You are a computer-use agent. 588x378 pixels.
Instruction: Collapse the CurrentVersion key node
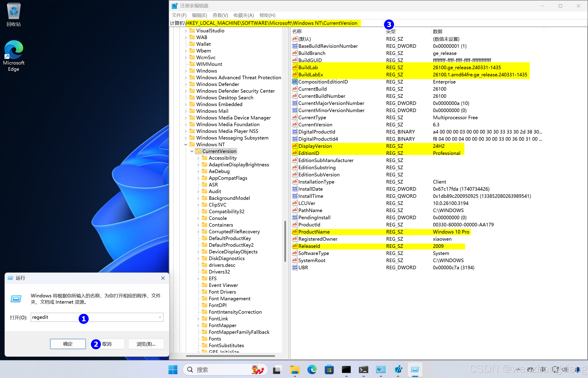click(192, 151)
